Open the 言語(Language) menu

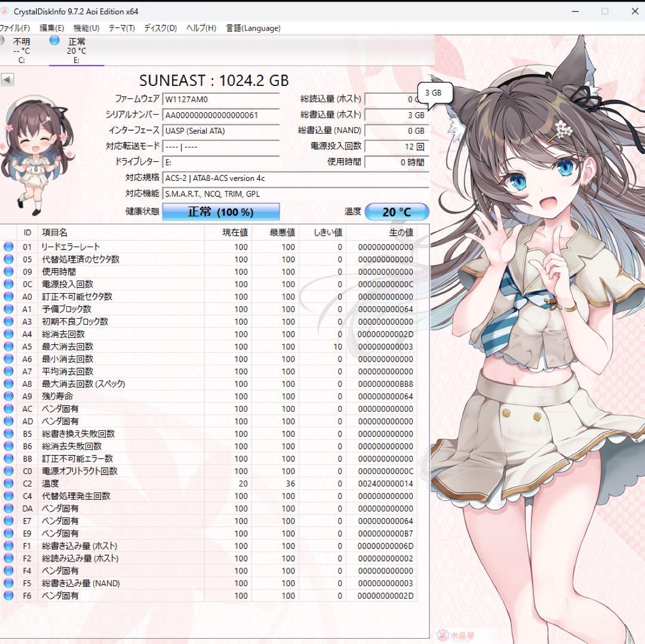click(253, 28)
